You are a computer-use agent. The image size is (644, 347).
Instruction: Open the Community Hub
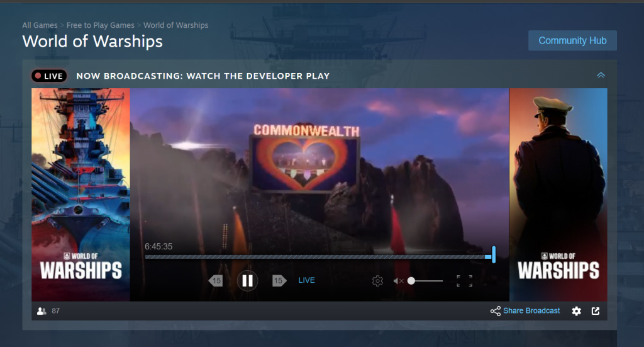point(572,41)
